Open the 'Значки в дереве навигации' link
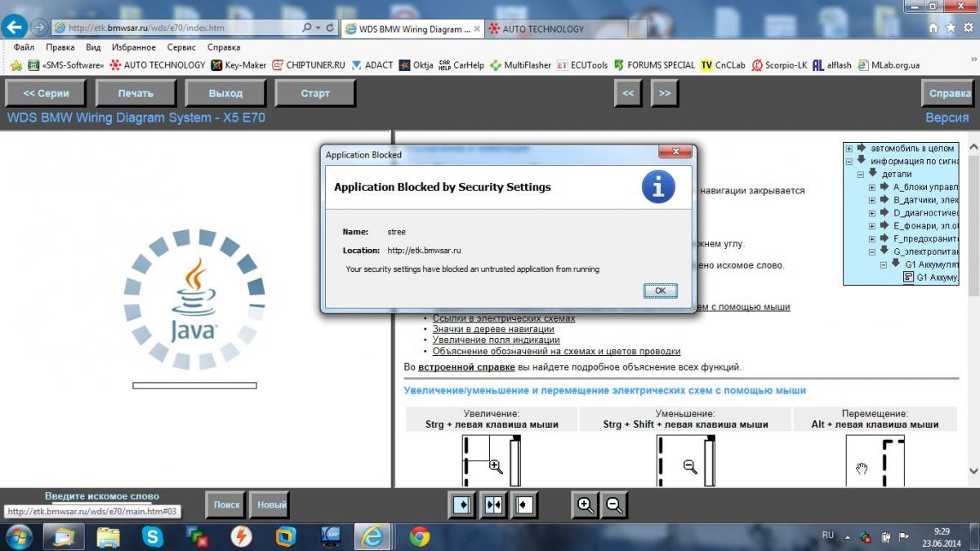The image size is (980, 551). coord(493,329)
